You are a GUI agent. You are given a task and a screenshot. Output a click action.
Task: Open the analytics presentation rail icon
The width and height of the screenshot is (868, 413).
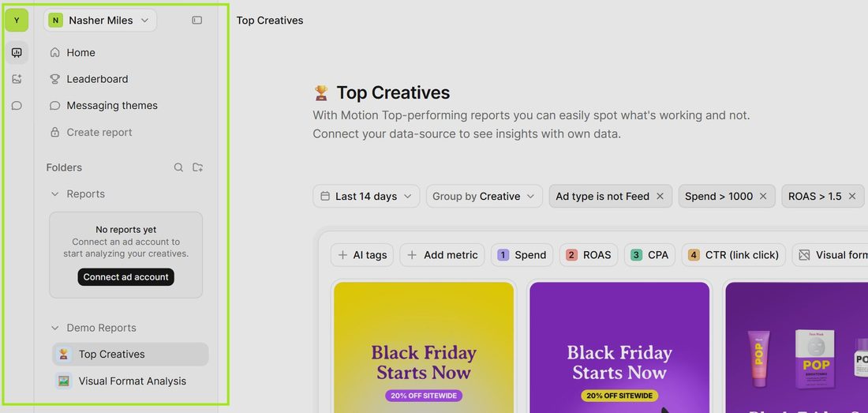click(17, 53)
